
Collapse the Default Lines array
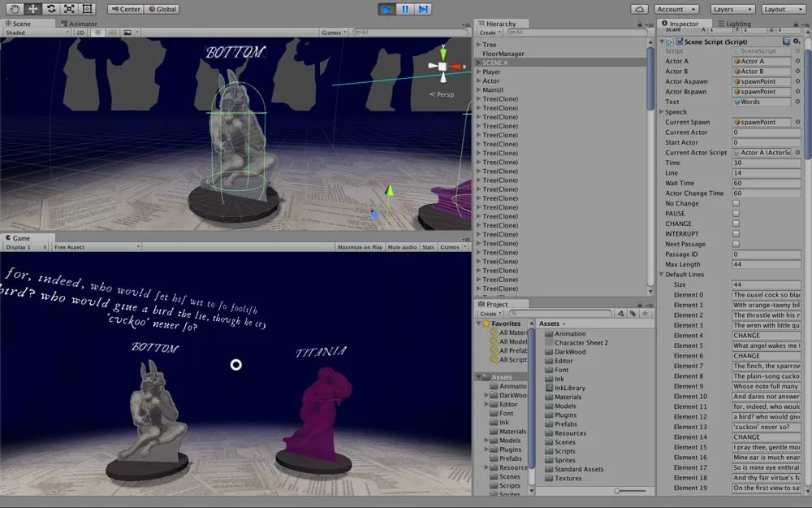(662, 274)
